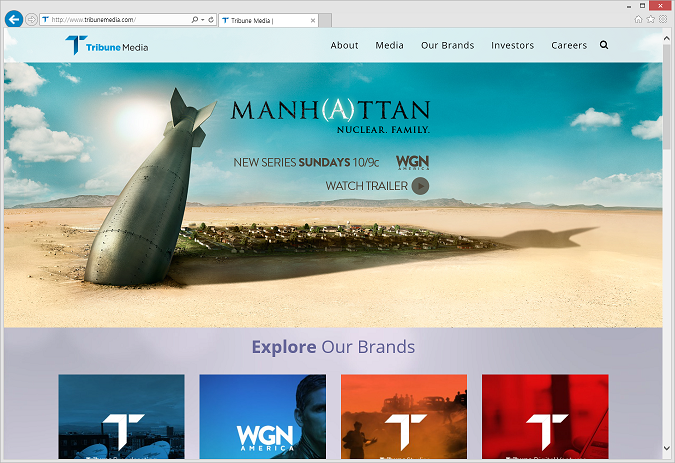This screenshot has width=675, height=463.
Task: Open the first blue Tribune brand tile
Action: [x=121, y=417]
